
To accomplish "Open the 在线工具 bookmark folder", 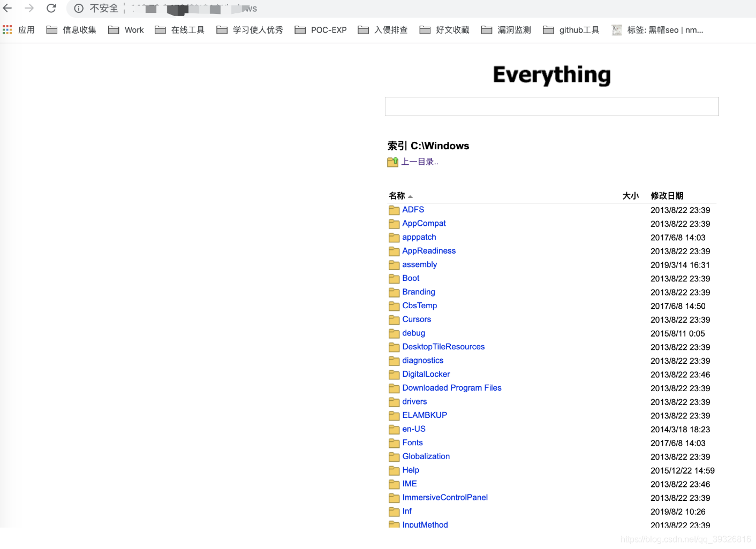I will 179,30.
